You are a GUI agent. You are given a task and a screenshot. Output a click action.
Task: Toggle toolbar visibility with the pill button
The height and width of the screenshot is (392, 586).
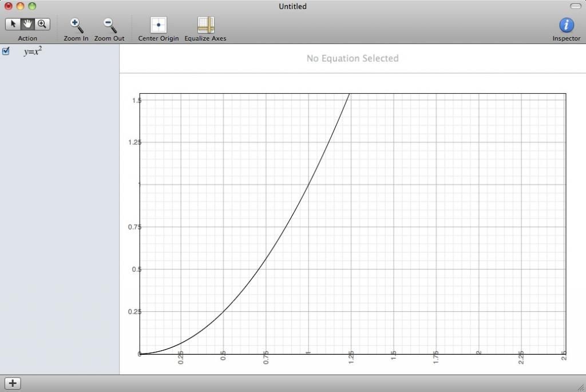[575, 6]
